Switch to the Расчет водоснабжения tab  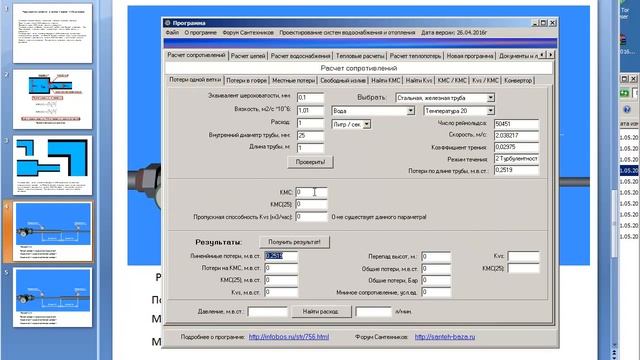(x=300, y=56)
